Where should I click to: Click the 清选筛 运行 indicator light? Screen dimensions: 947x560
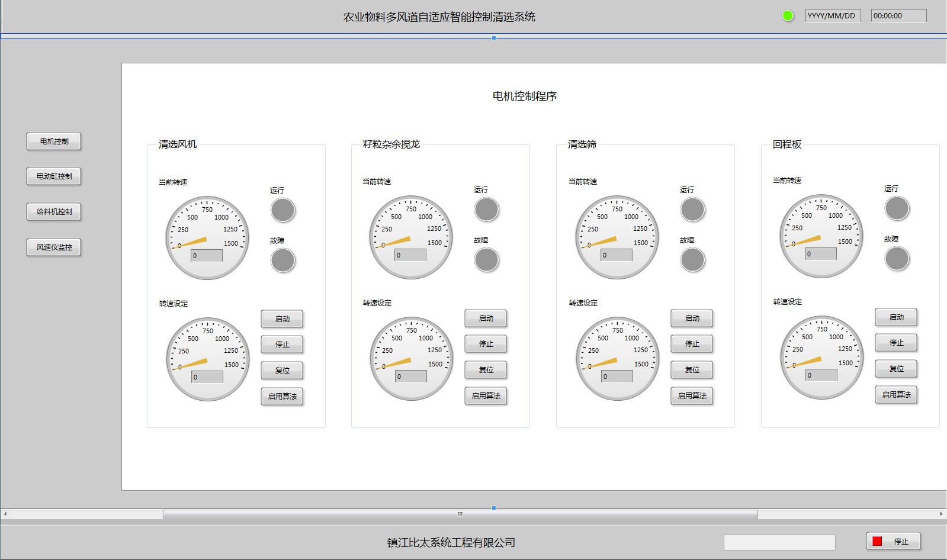pyautogui.click(x=693, y=210)
